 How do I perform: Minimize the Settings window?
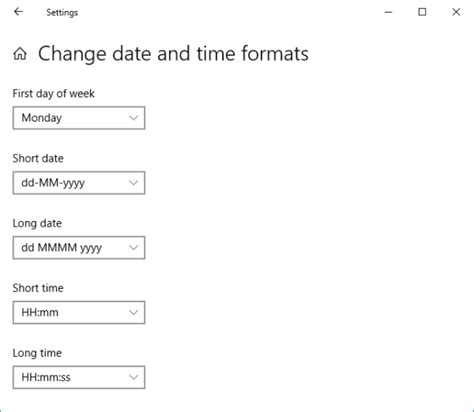(x=388, y=12)
